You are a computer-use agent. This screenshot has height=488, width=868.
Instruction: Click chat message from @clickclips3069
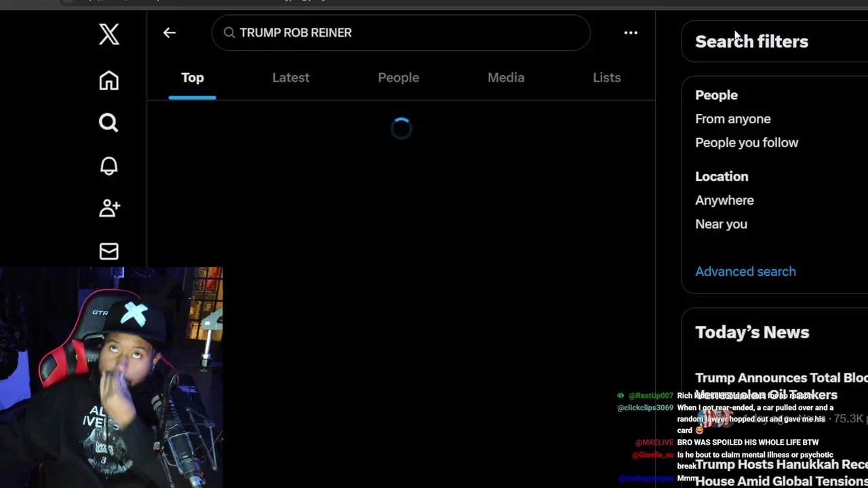point(725,419)
